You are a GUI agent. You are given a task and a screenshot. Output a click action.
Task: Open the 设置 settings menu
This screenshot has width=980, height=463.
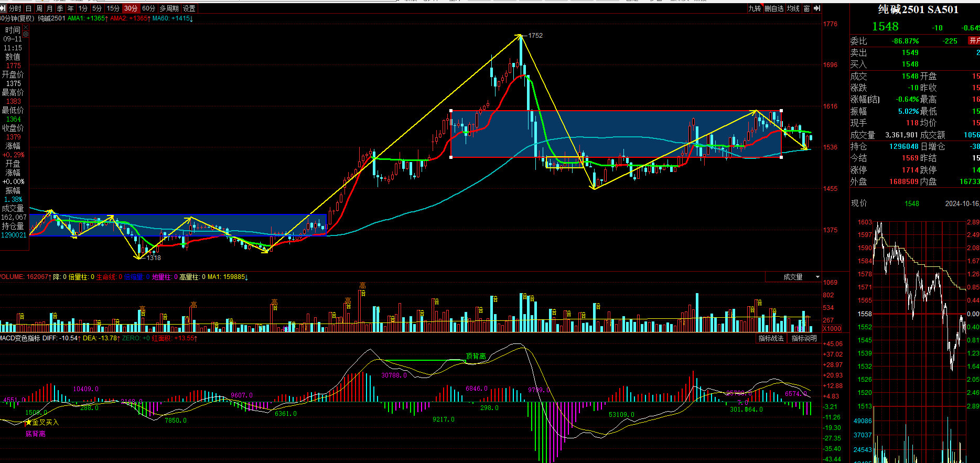(189, 8)
